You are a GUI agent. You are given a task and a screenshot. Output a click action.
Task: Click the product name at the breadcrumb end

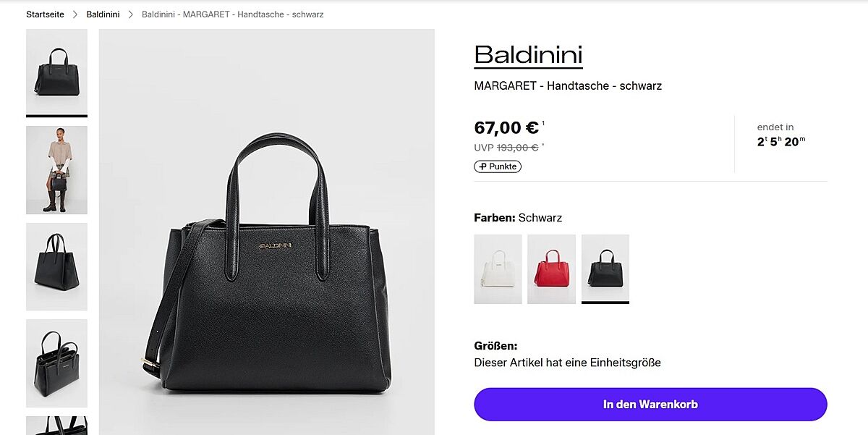pos(232,14)
